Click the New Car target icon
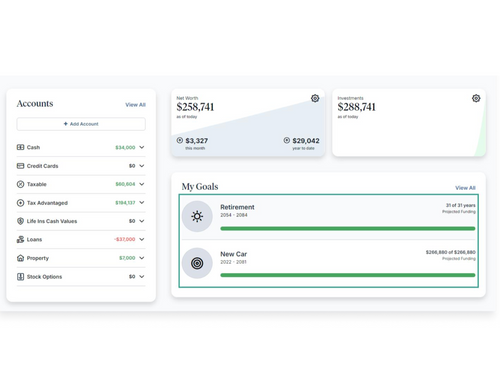The width and height of the screenshot is (500, 380). point(197,263)
